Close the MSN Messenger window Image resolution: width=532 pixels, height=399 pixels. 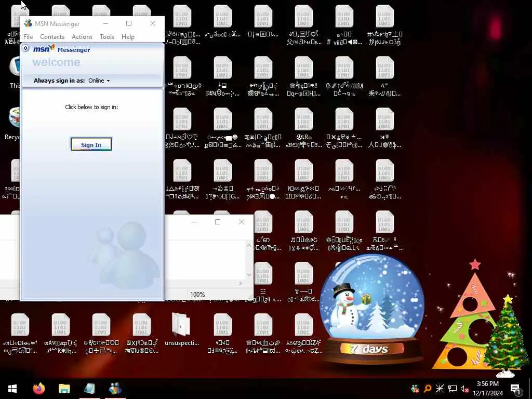tap(153, 23)
